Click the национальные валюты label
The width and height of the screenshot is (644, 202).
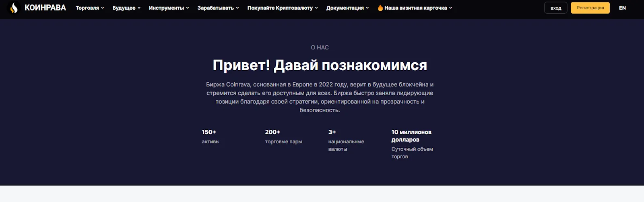click(x=346, y=145)
